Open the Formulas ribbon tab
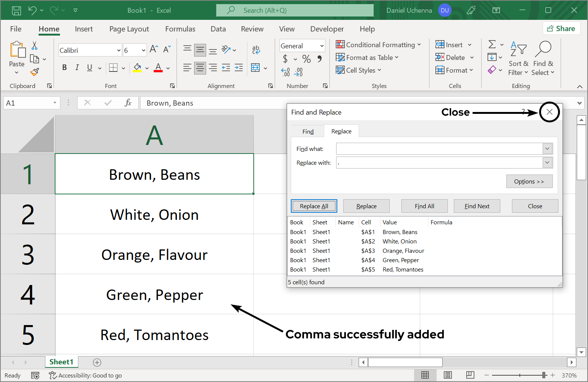This screenshot has height=382, width=588. 180,29
